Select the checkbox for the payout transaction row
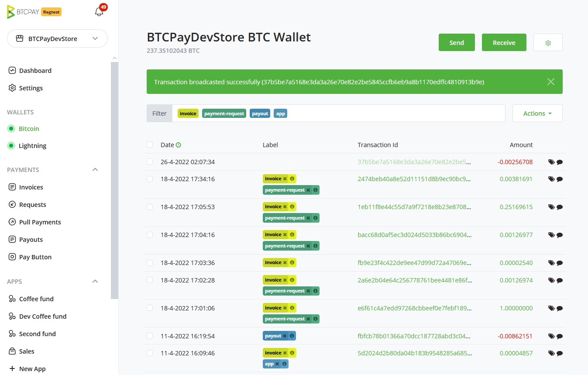 click(x=150, y=336)
